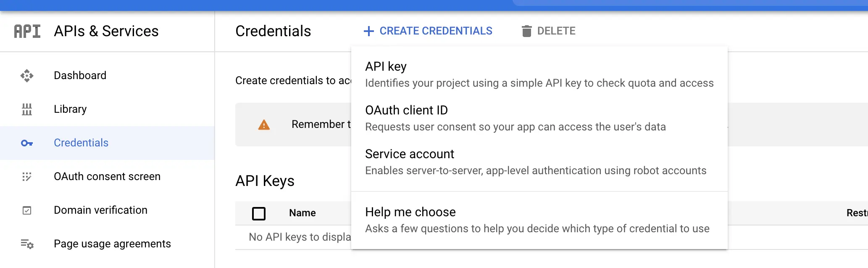Click 'Enables server-to-server' description text
This screenshot has width=868, height=268.
tap(536, 171)
